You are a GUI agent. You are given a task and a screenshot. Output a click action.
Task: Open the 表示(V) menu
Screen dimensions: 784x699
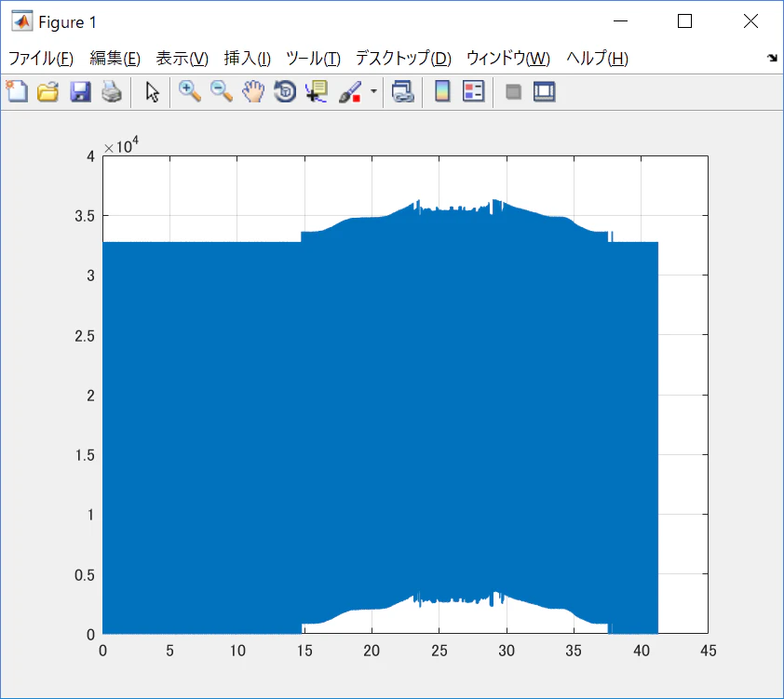point(182,59)
